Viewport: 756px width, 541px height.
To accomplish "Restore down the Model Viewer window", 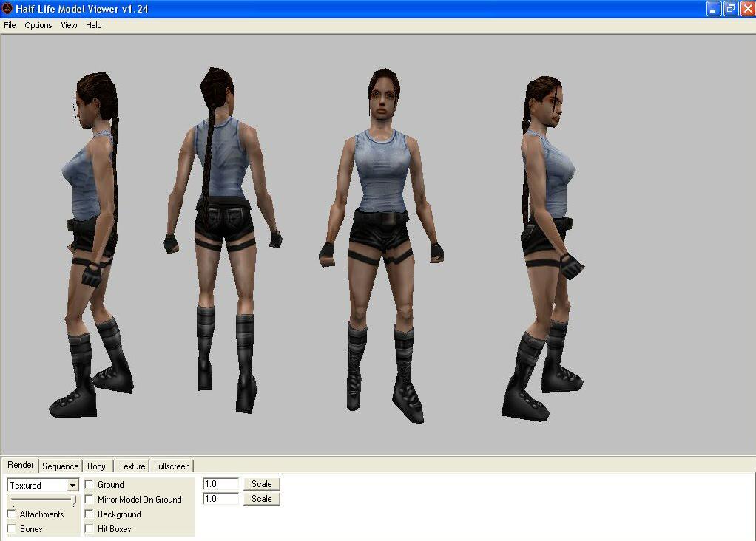I will pos(731,9).
